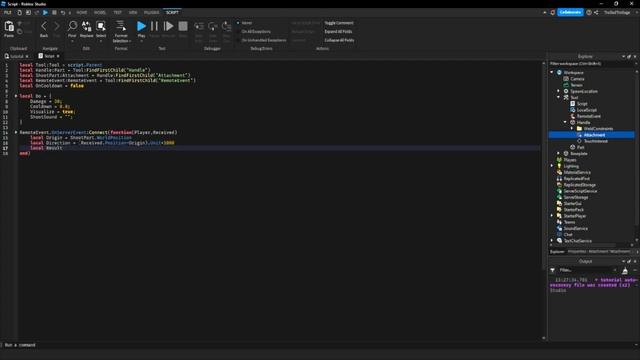Viewport: 640px width, 360px height.
Task: Switch to the Properties panel tab
Action: tap(598, 251)
